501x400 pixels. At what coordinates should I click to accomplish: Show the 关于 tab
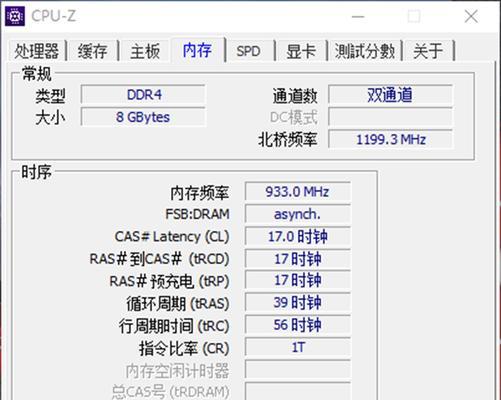click(428, 51)
